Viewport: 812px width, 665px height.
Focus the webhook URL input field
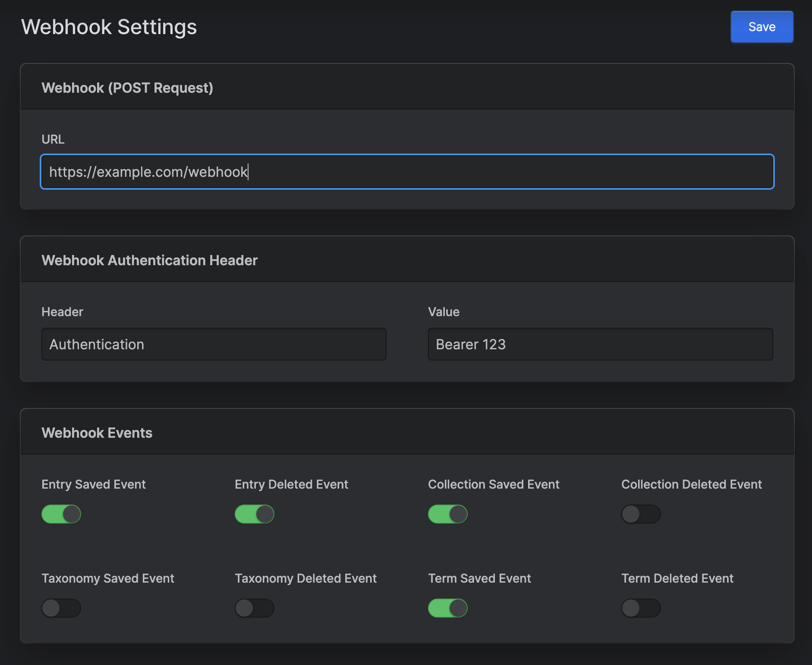[407, 172]
